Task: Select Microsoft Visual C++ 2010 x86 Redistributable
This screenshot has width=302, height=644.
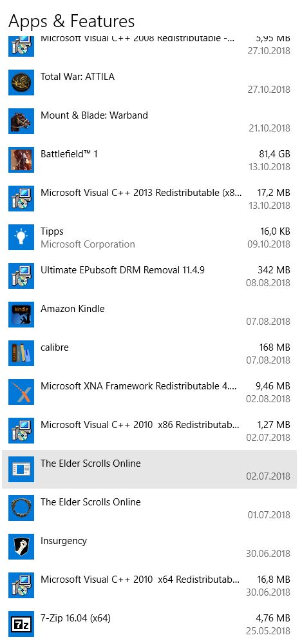Action: click(149, 431)
